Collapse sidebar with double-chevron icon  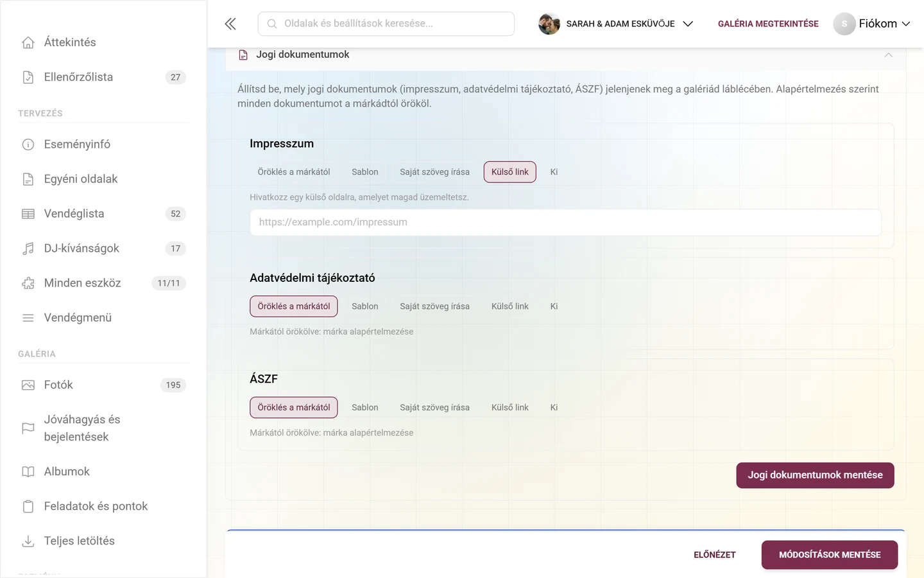(230, 24)
